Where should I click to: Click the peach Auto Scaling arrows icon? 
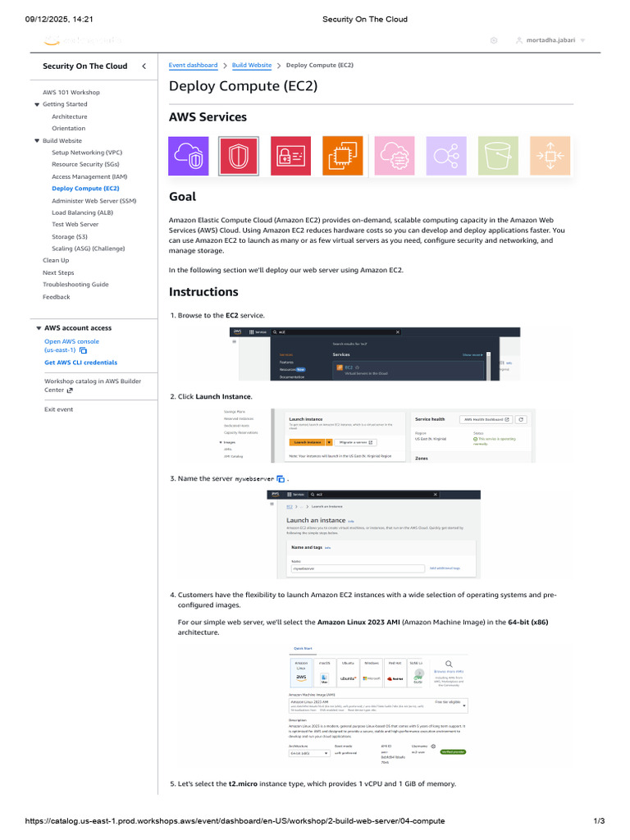(550, 156)
